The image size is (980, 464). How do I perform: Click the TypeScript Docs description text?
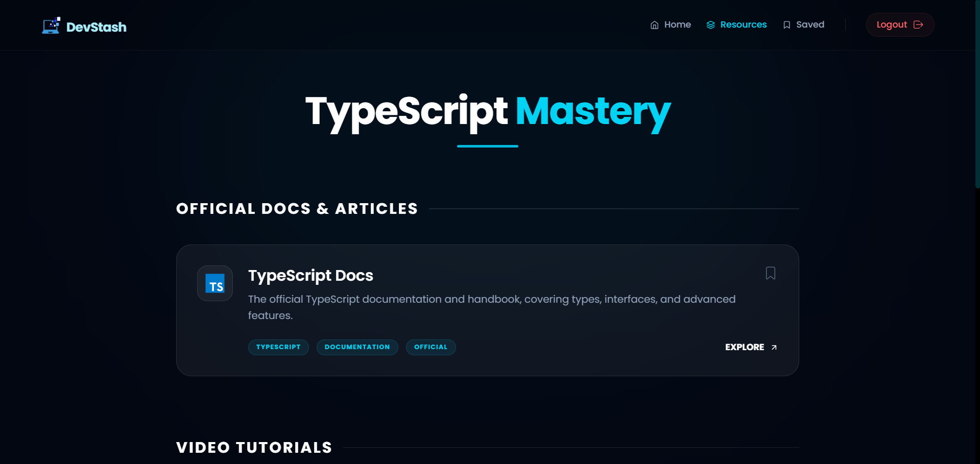point(492,307)
